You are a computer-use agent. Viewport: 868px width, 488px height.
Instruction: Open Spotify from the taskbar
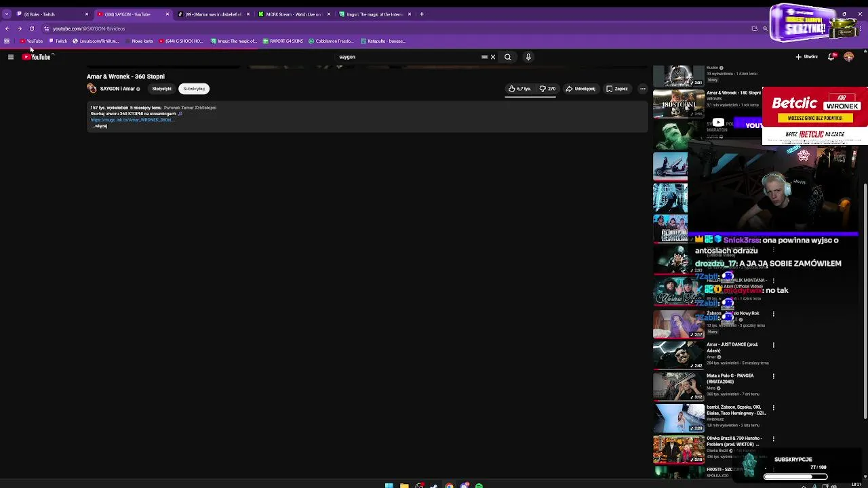click(x=479, y=485)
